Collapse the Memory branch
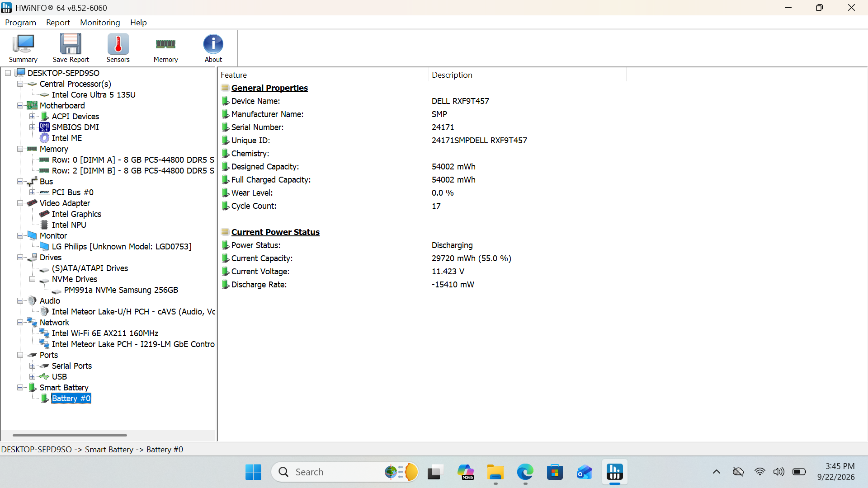 pyautogui.click(x=20, y=149)
